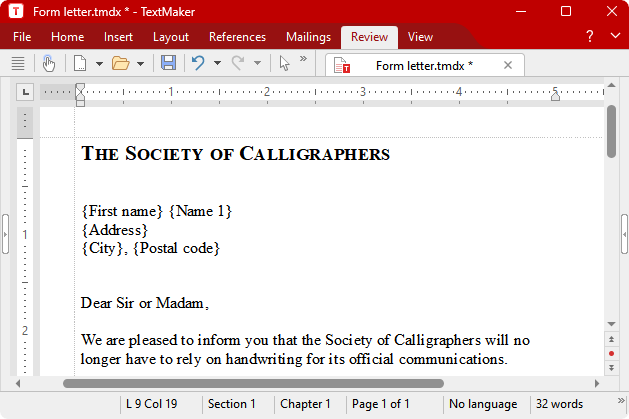Click the horizontal scrollbar thumb

(253, 384)
